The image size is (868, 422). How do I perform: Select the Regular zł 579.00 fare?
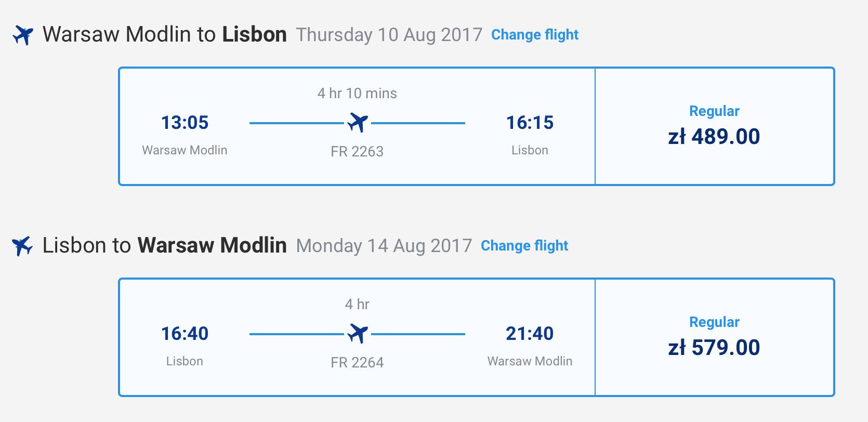714,337
